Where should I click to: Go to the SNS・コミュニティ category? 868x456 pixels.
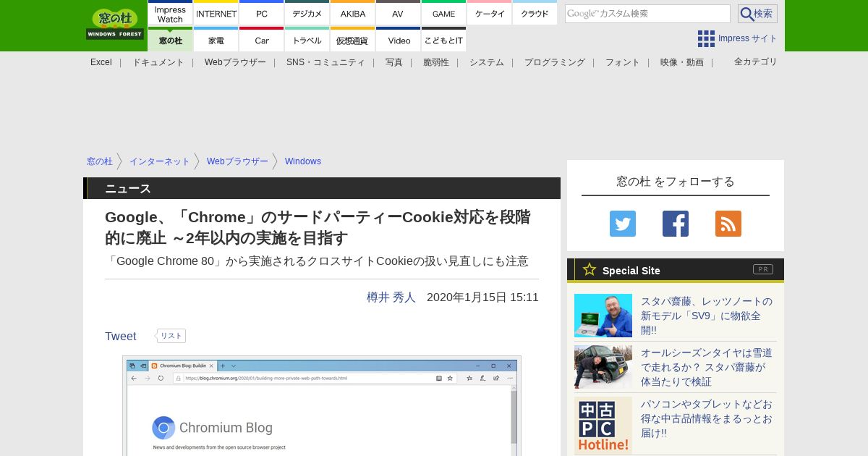(325, 62)
